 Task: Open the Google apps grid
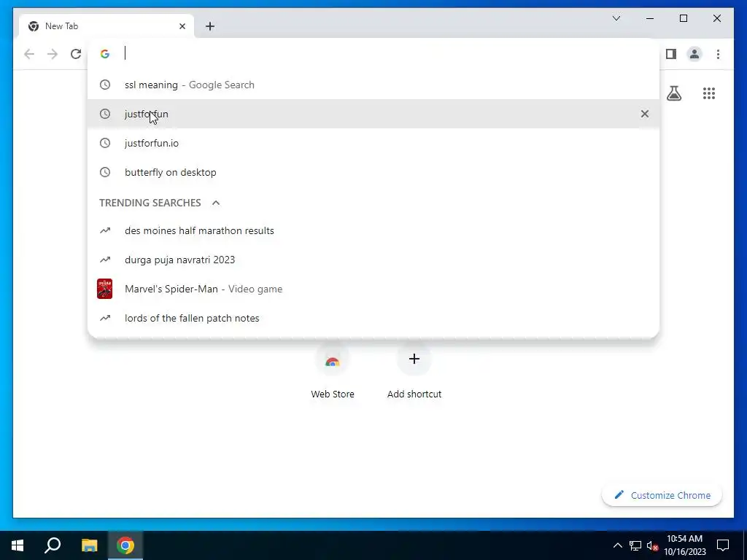point(709,93)
